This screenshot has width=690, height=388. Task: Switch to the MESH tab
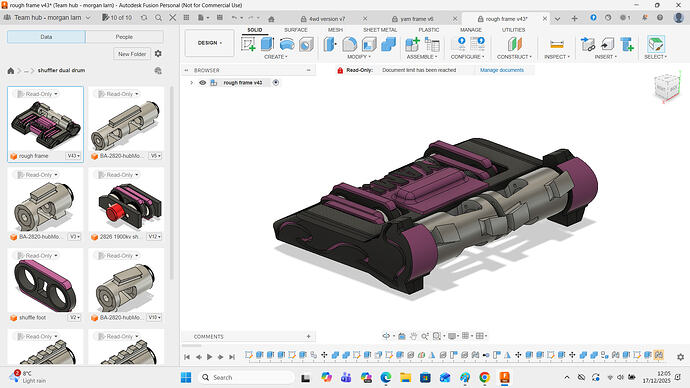[335, 30]
